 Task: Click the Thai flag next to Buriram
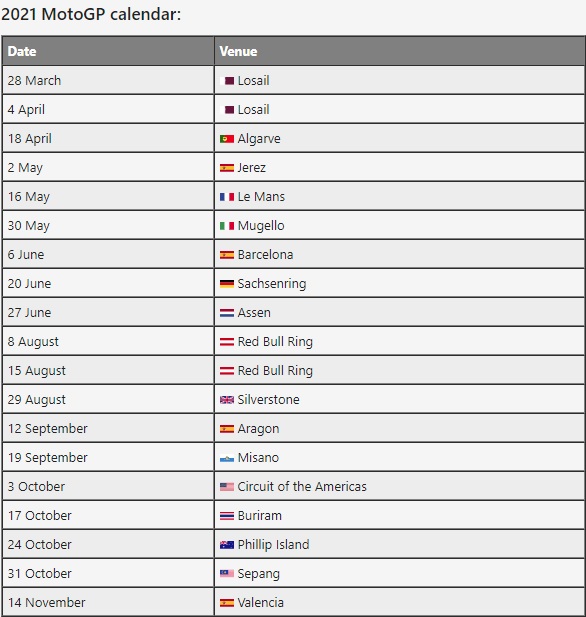227,515
